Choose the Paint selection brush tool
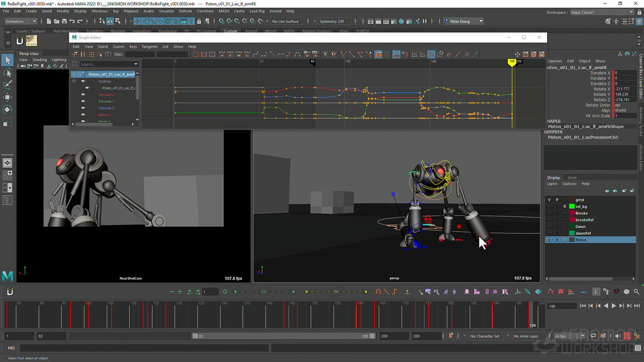This screenshot has width=644, height=362. point(8,85)
